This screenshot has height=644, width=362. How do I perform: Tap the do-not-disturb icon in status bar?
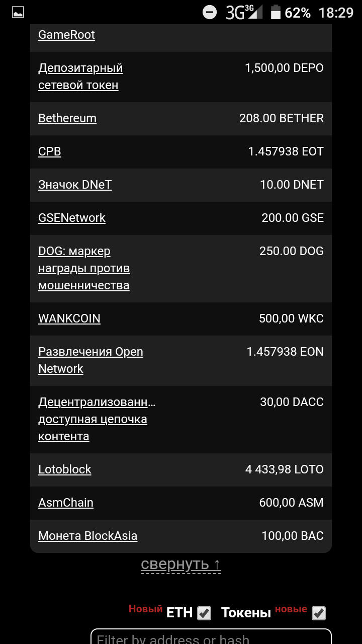pos(210,12)
